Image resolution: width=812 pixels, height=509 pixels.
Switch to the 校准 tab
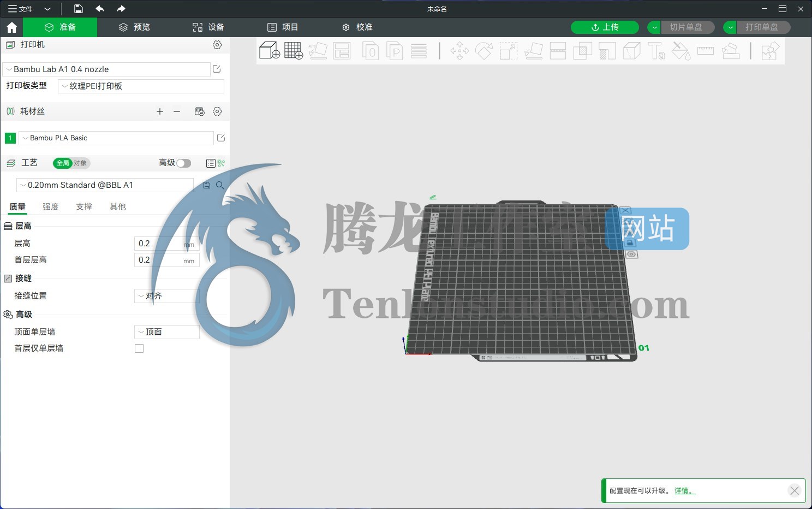(357, 27)
